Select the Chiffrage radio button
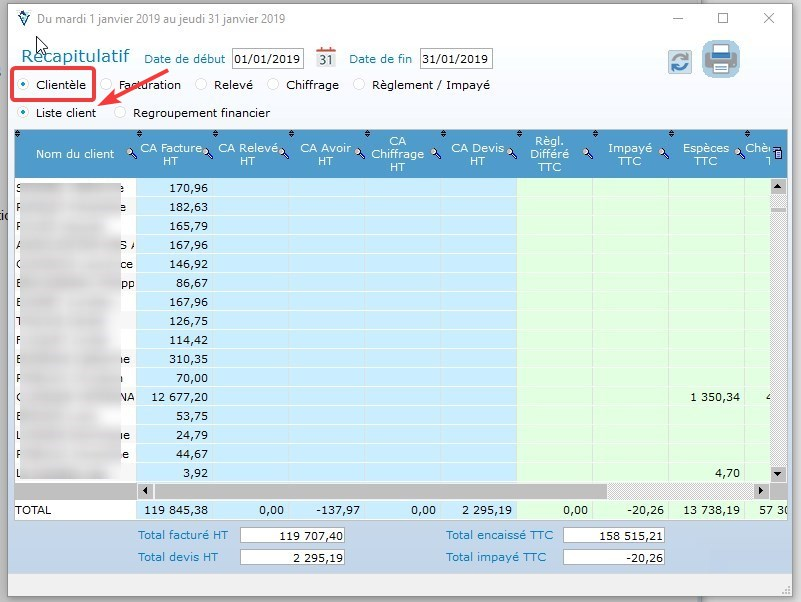This screenshot has height=602, width=801. pyautogui.click(x=273, y=84)
